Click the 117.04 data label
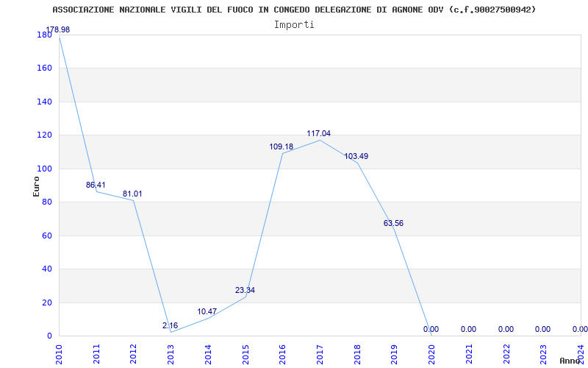 pyautogui.click(x=319, y=133)
